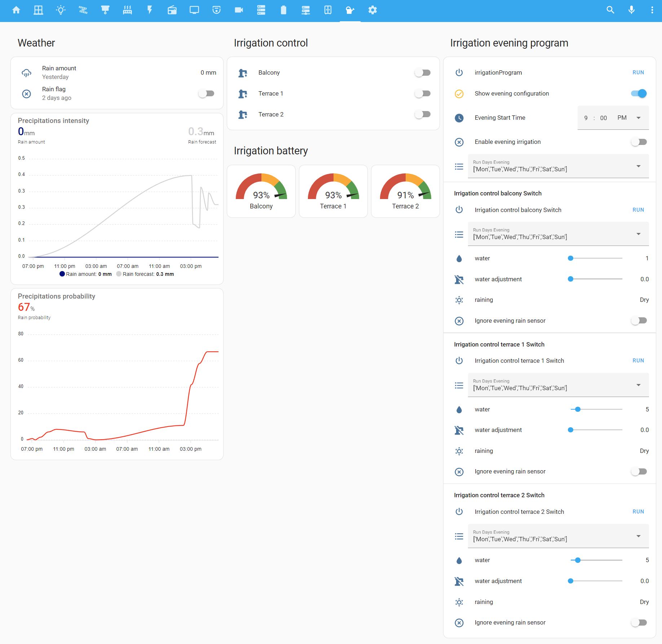
Task: Open the watering can irrigation dashboard icon
Action: 350,10
